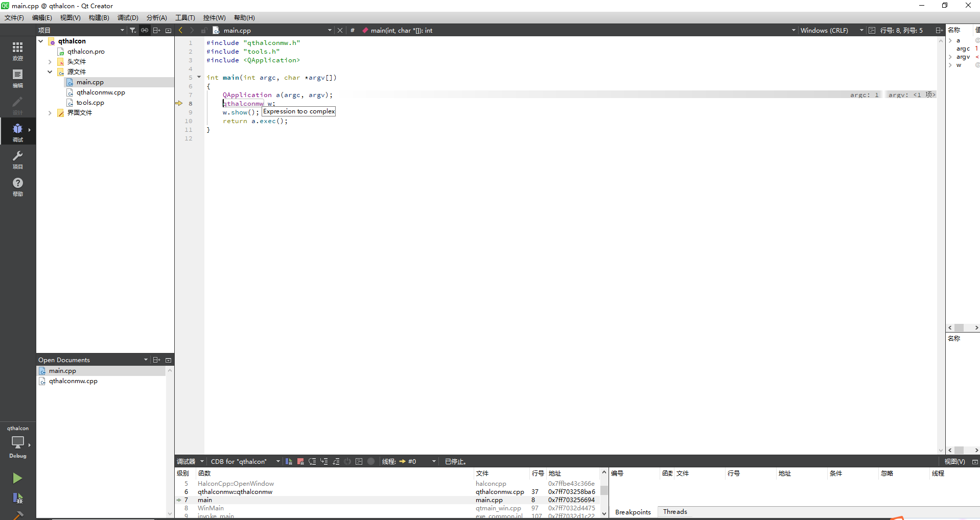The image size is (980, 520).
Task: Fold the main function at line 5
Action: (x=199, y=77)
